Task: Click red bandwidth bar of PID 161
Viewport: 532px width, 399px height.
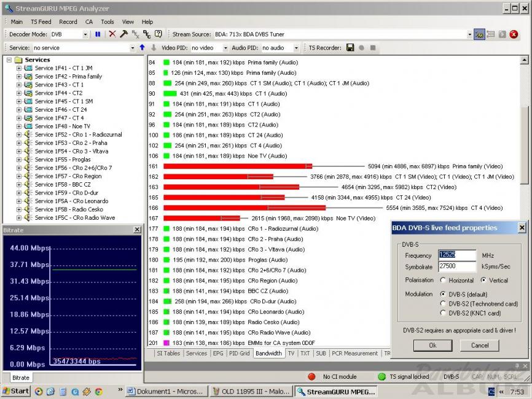Action: click(238, 166)
